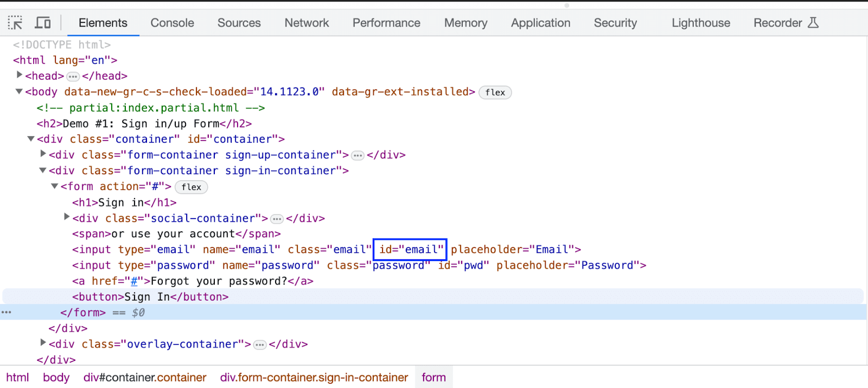This screenshot has width=868, height=388.
Task: Click ellipsis badge on social-container row
Action: tap(277, 219)
